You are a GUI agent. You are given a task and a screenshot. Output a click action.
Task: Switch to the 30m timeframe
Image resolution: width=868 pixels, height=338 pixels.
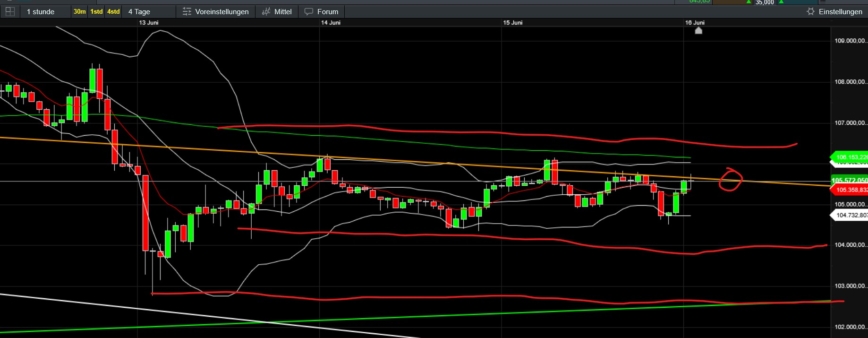[x=79, y=11]
